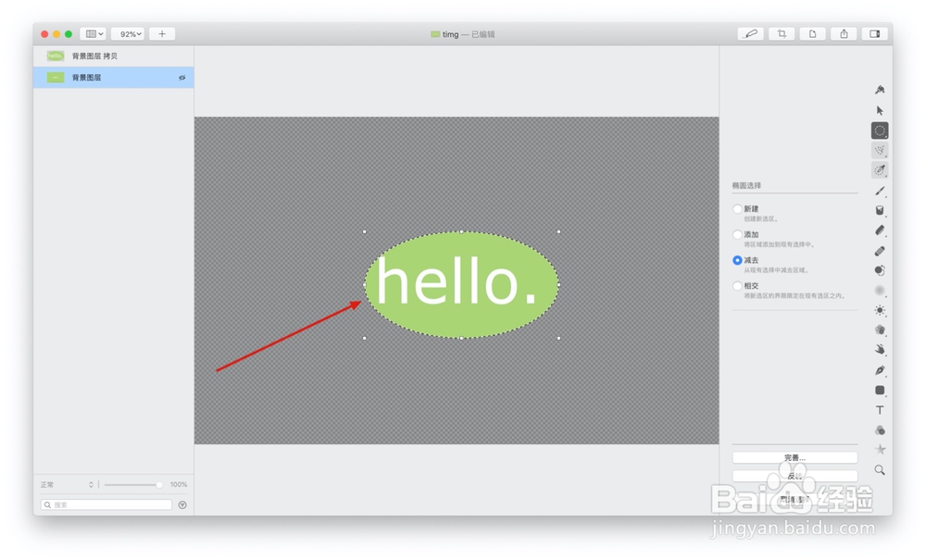Select the Zoom magnifier tool
The height and width of the screenshot is (560, 926).
pos(880,469)
